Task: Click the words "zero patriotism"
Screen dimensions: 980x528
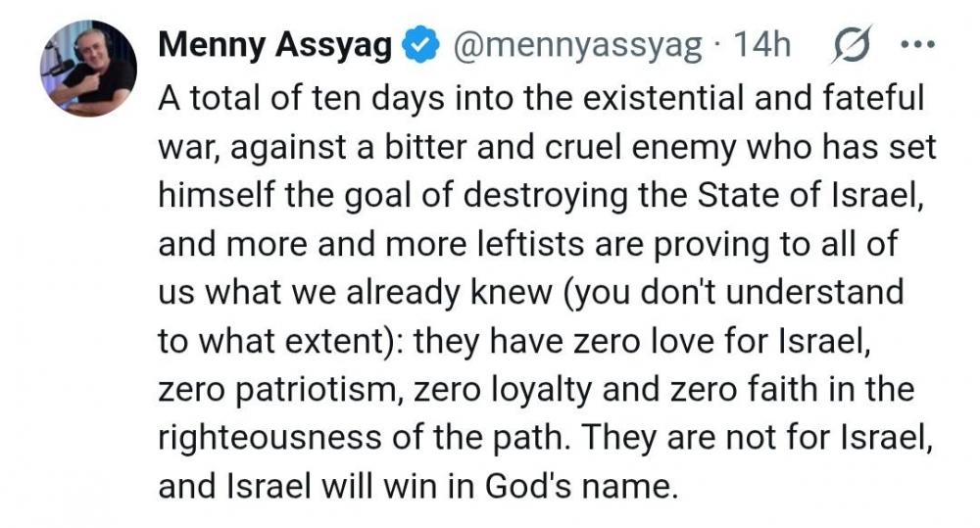Action: point(277,390)
